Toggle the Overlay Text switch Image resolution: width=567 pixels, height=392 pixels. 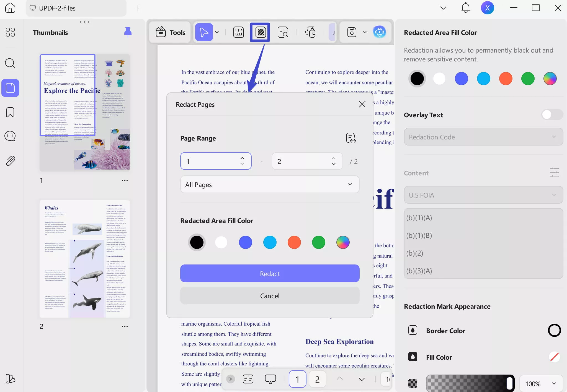point(552,115)
